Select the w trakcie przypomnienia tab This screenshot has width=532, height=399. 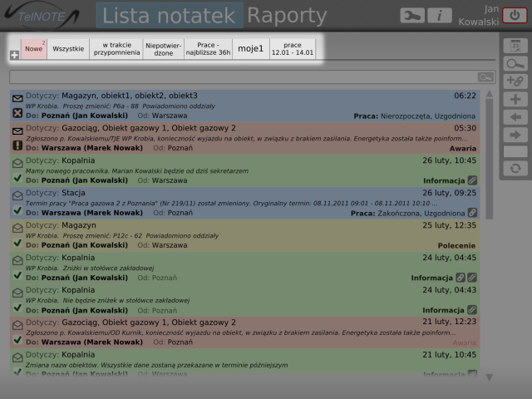pyautogui.click(x=116, y=49)
